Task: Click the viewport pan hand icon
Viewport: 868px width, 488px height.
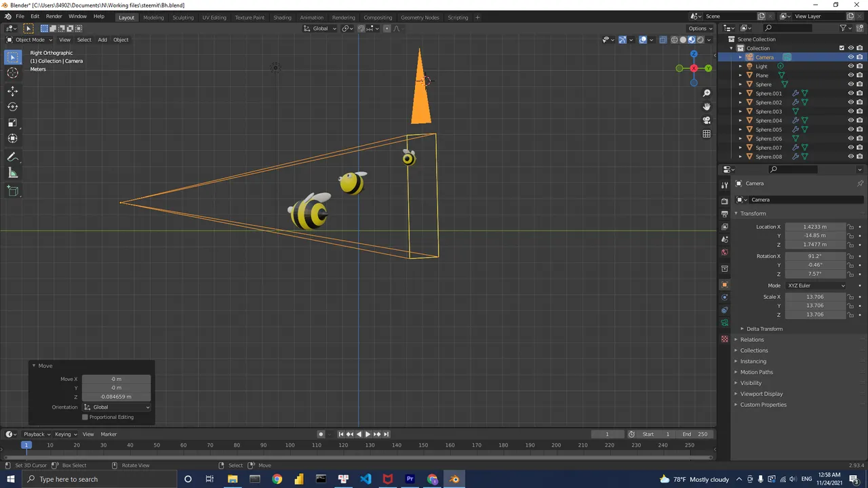Action: [707, 106]
